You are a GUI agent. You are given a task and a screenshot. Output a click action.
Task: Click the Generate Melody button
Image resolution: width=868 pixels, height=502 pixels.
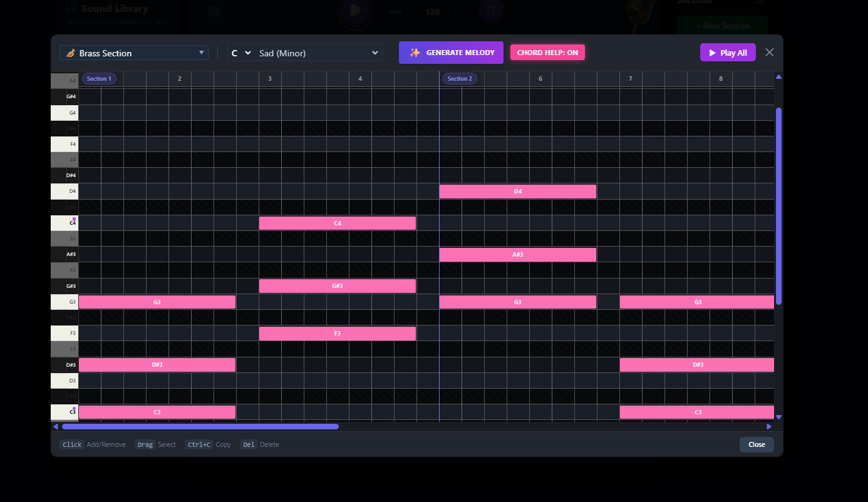pyautogui.click(x=451, y=53)
